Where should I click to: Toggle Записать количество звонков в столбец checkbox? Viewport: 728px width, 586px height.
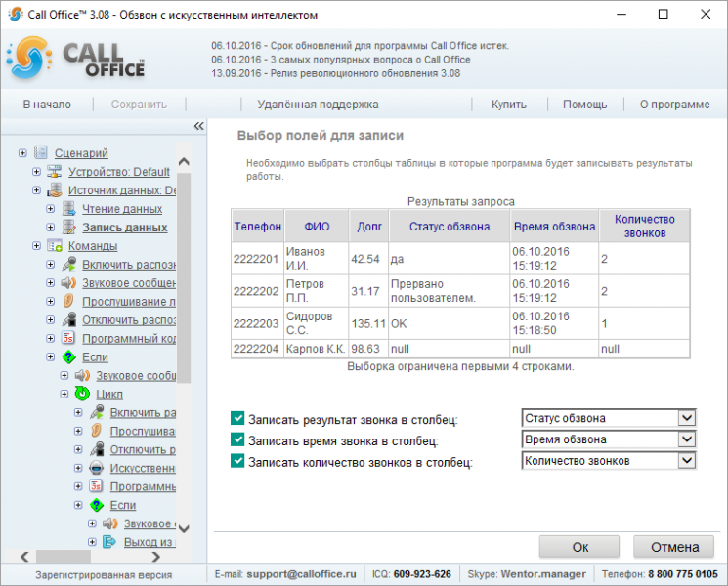click(237, 460)
